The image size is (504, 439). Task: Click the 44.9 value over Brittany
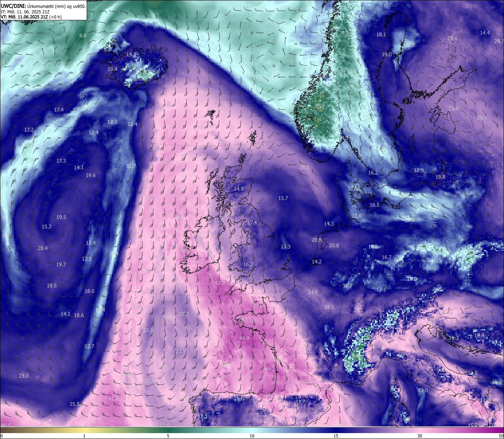tap(244, 338)
